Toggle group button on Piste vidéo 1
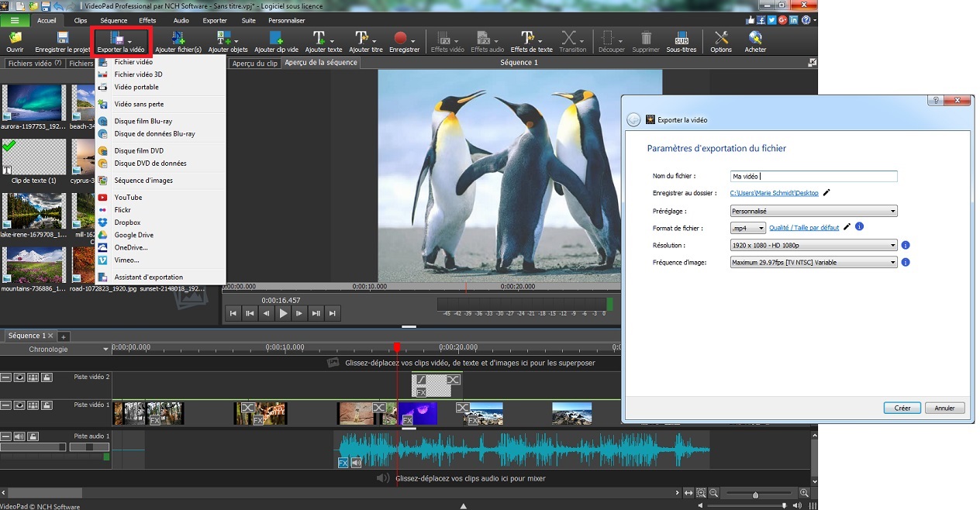Screen dimensions: 980x510 coord(33,405)
